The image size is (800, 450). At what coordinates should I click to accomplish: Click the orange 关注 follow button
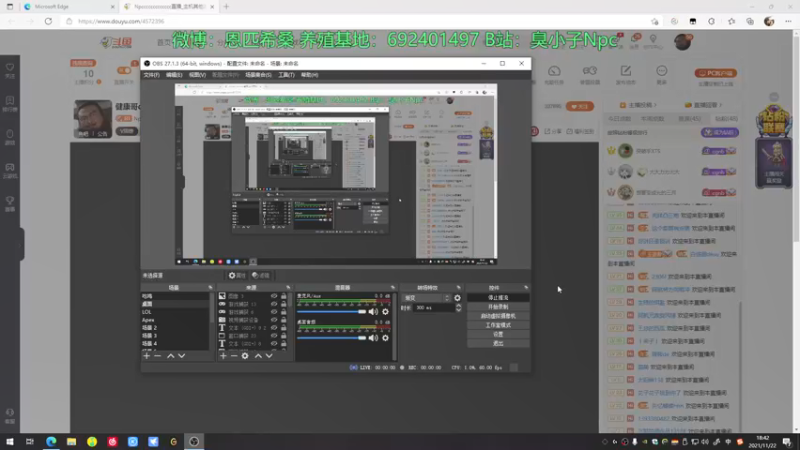[580, 106]
